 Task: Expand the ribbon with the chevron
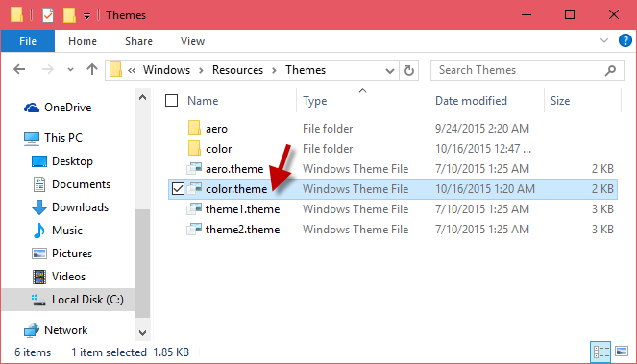click(604, 40)
